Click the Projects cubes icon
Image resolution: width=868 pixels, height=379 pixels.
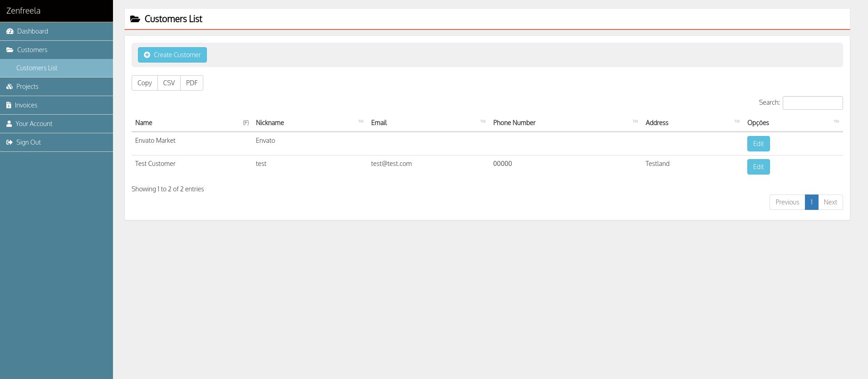10,87
